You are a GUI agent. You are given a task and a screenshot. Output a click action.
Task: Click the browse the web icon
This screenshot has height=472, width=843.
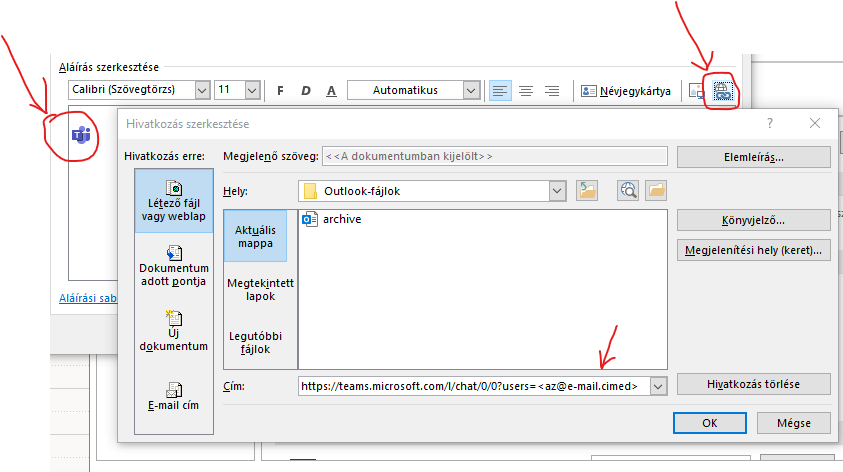click(x=628, y=190)
